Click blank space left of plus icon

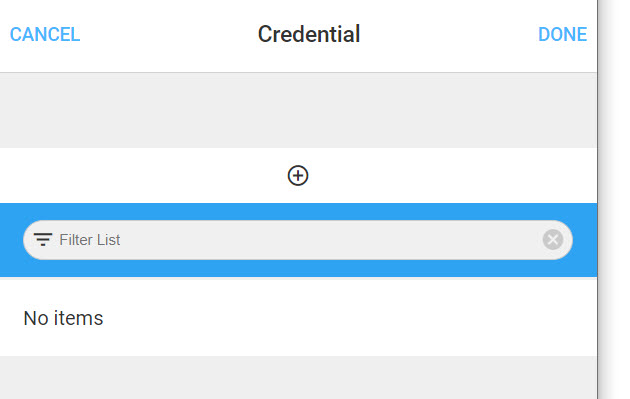tap(141, 176)
